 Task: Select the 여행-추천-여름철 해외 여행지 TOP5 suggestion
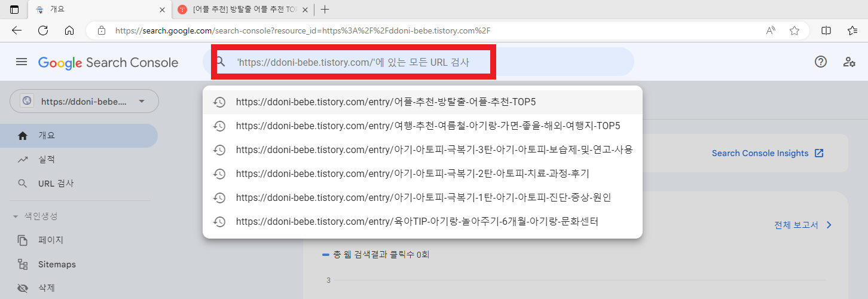(423, 126)
